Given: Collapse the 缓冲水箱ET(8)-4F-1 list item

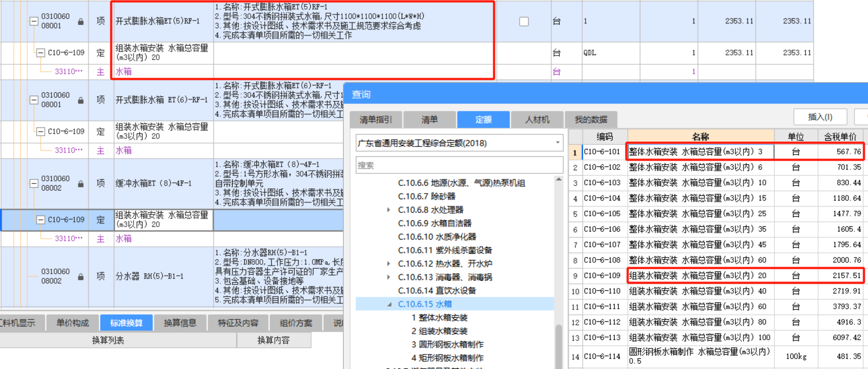Looking at the screenshot, I should [34, 184].
